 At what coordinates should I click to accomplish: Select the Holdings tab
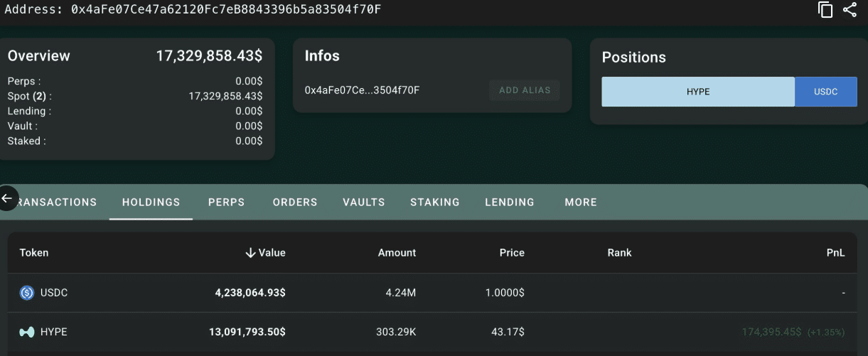click(151, 203)
